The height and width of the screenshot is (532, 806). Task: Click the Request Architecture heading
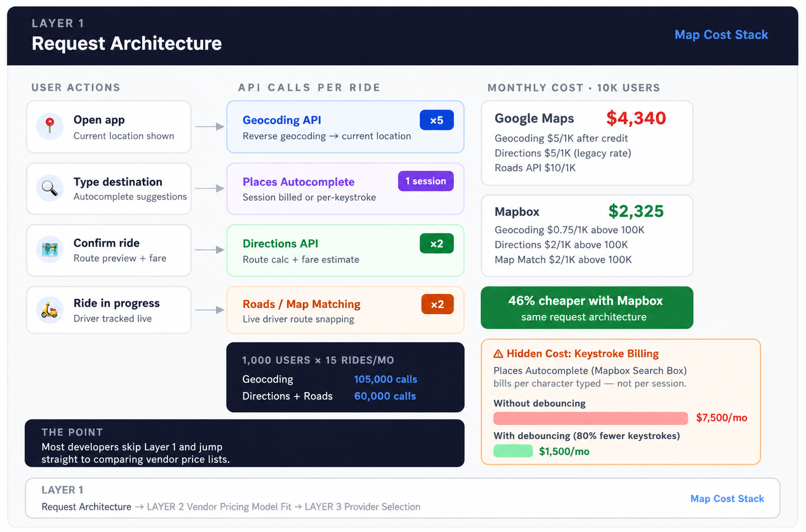pos(126,43)
